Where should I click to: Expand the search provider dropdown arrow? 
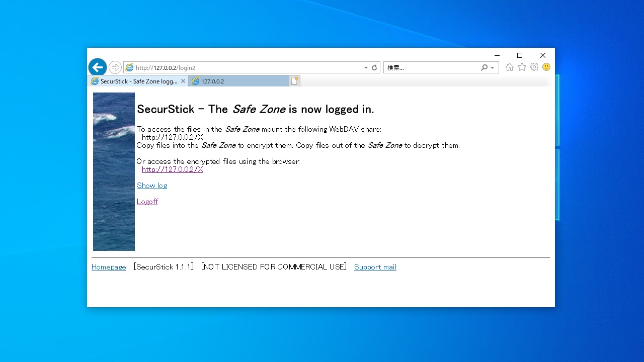(492, 67)
